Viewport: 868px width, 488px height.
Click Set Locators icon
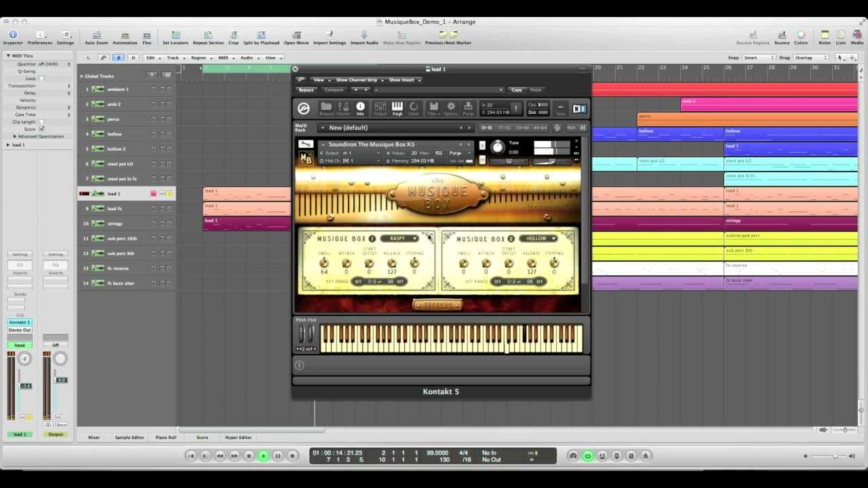176,38
